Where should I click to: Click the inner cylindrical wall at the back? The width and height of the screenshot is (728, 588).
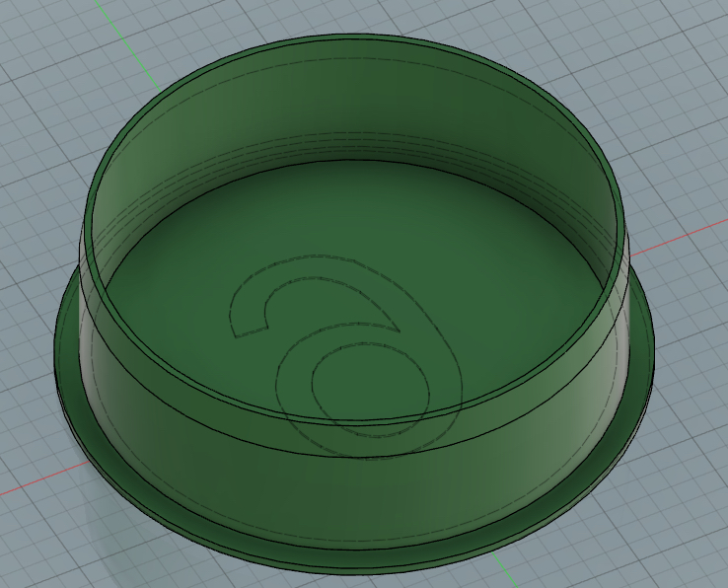[x=353, y=103]
